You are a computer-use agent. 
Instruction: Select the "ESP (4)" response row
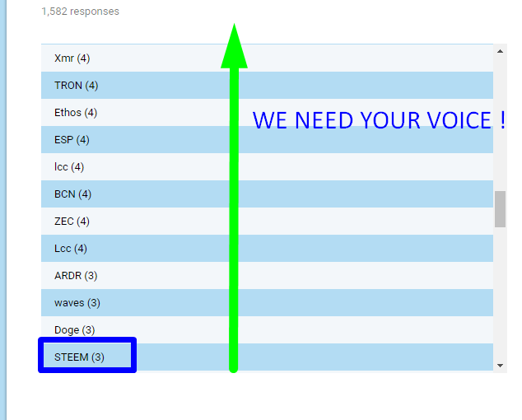[267, 140]
